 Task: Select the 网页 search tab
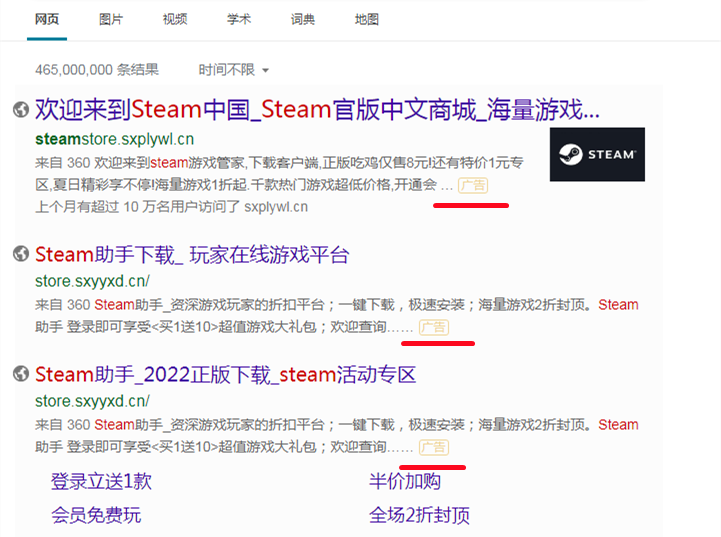(x=47, y=19)
